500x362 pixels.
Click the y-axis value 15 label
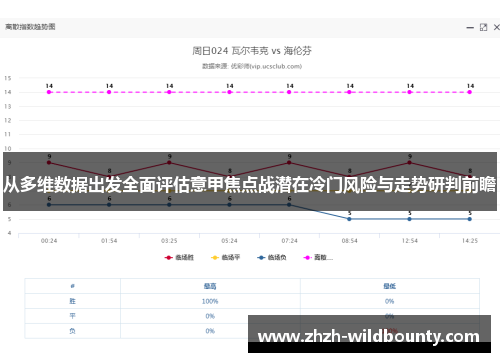click(8, 78)
